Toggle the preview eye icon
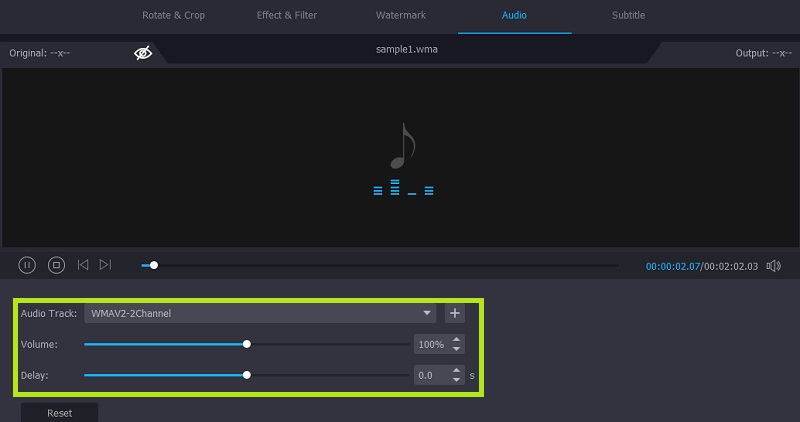800x422 pixels. point(143,53)
